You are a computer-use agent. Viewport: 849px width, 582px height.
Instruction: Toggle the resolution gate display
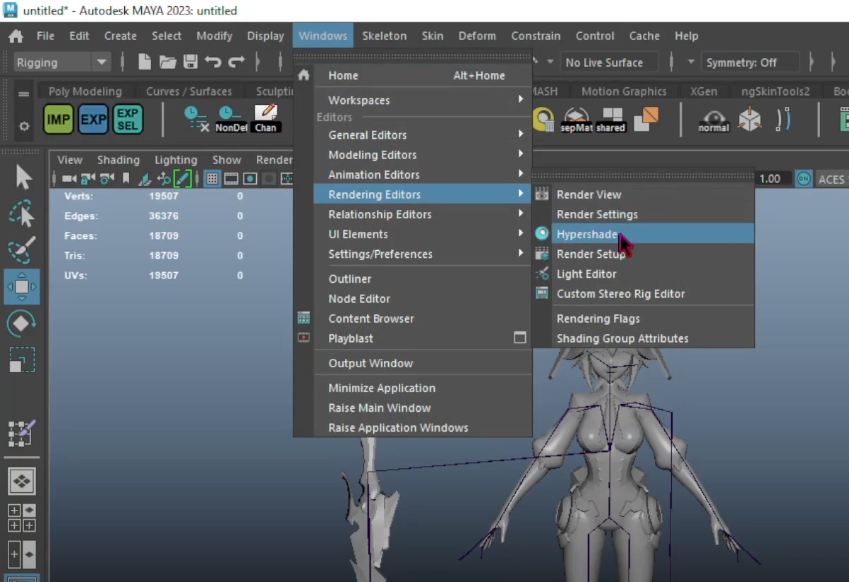point(250,179)
